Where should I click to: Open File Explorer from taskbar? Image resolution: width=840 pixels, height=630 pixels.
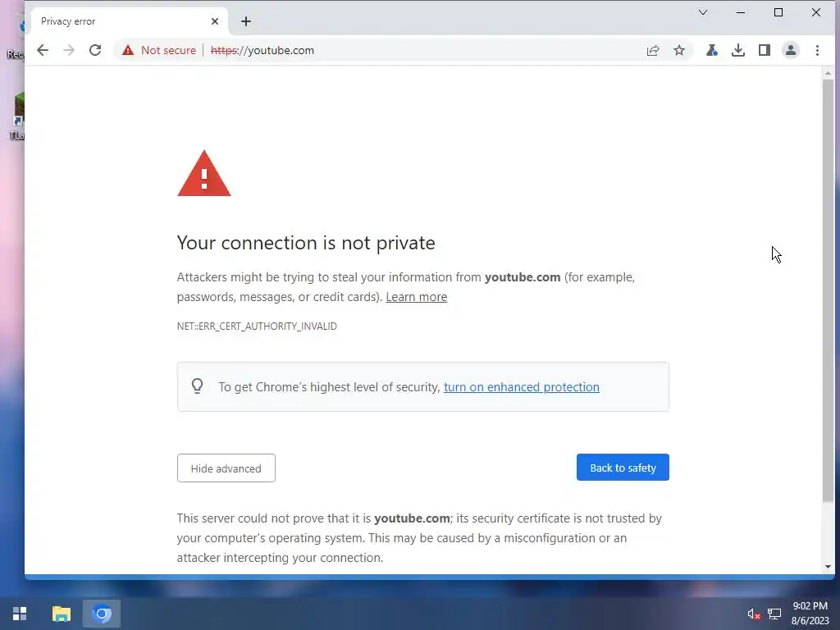point(62,614)
